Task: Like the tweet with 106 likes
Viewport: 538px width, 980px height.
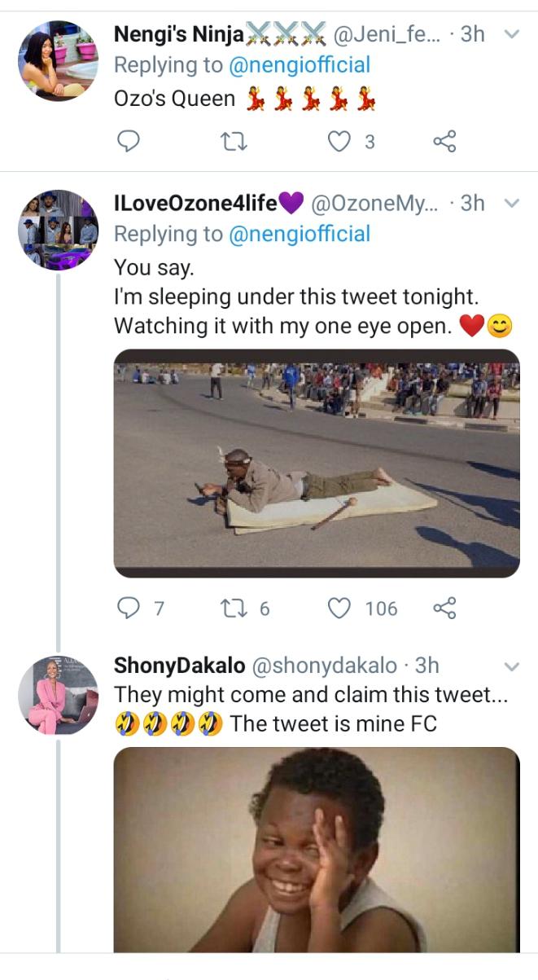Action: tap(339, 608)
